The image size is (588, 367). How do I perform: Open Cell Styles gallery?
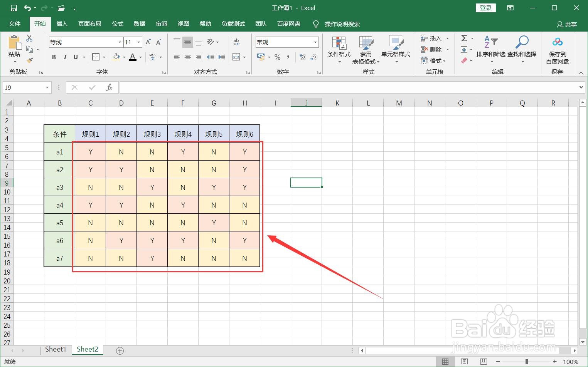[x=396, y=49]
